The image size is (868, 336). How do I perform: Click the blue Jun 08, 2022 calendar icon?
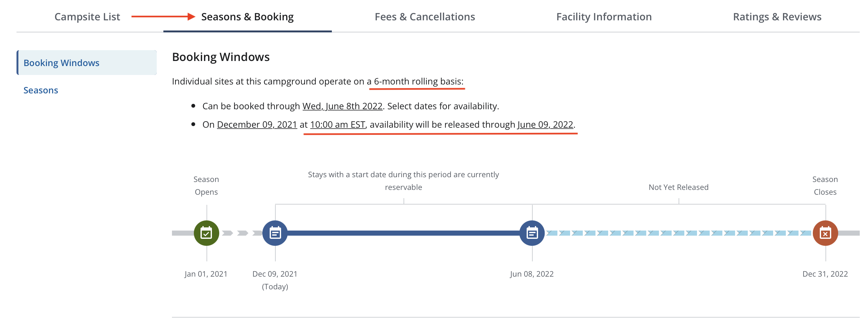pos(532,233)
